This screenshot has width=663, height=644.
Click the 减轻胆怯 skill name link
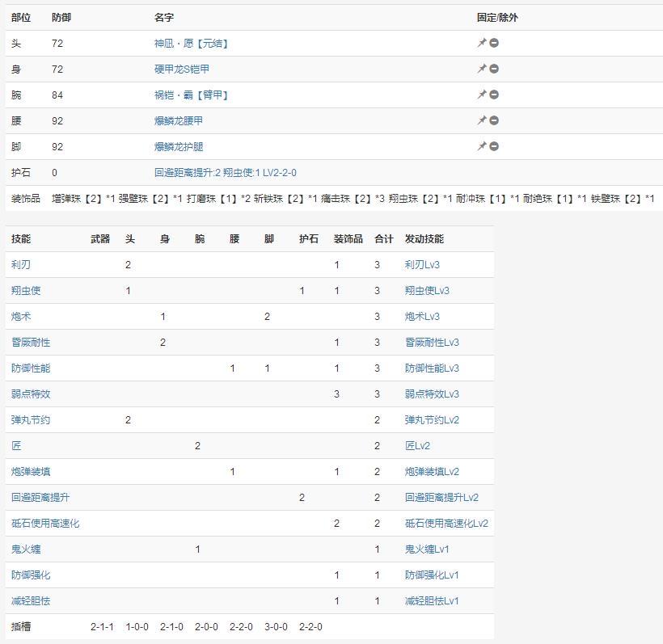31,601
